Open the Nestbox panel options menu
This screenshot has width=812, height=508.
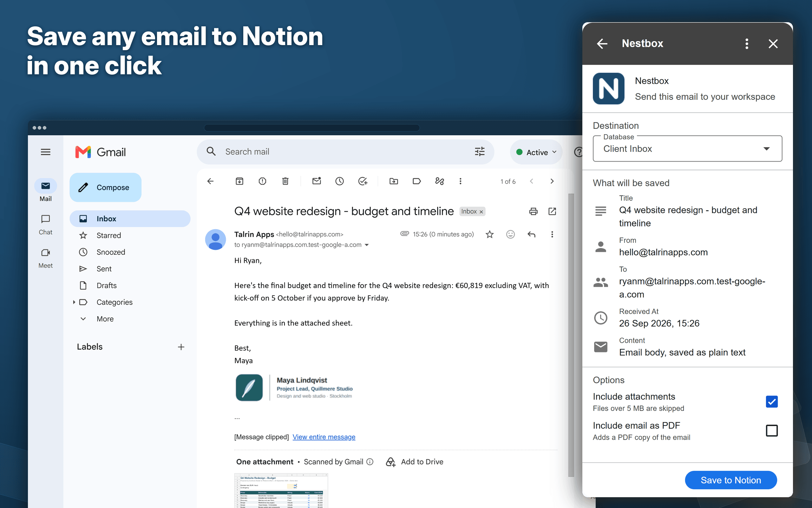(747, 44)
